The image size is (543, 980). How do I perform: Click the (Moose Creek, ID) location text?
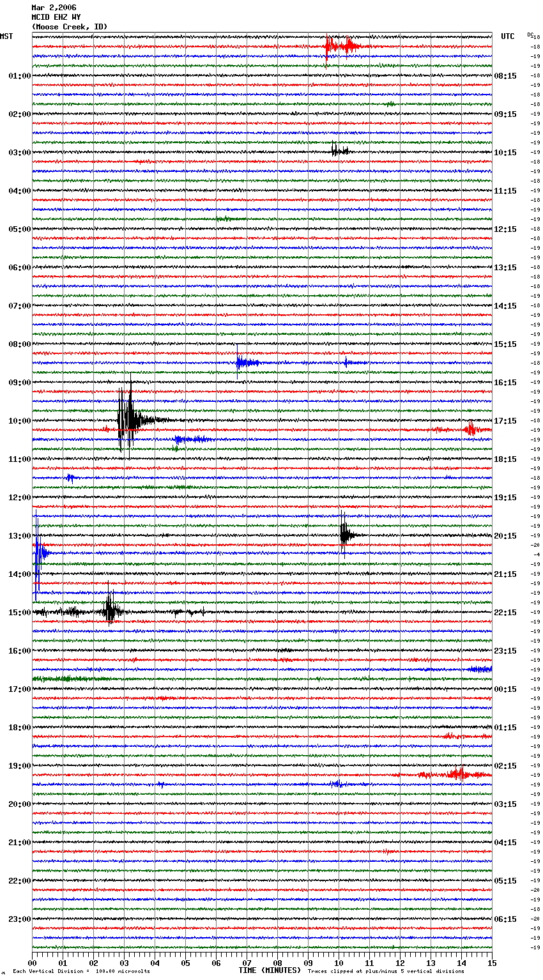pos(69,27)
